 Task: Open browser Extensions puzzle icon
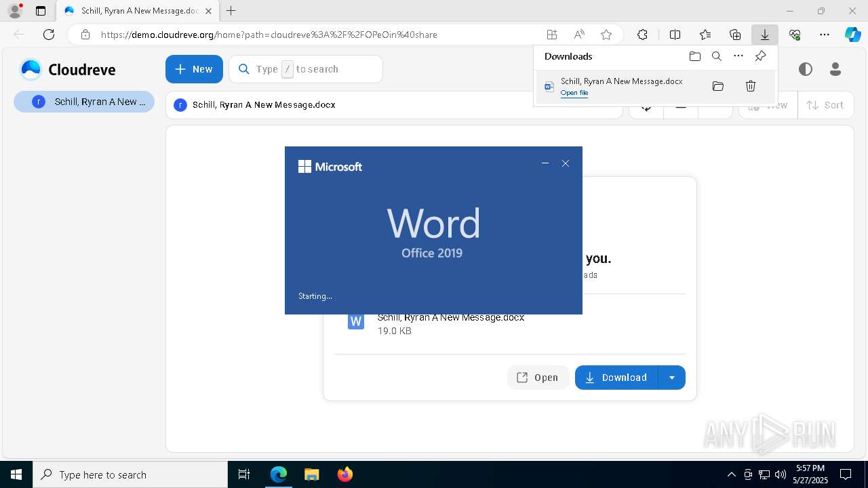642,35
